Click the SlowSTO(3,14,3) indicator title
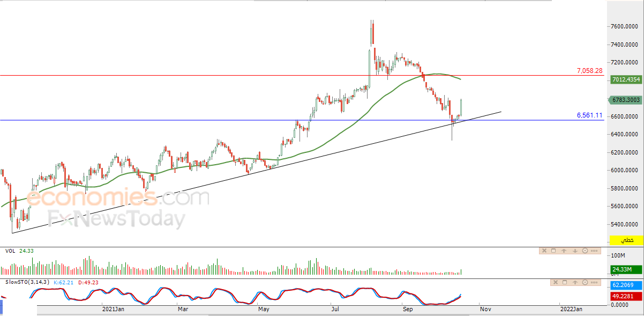This screenshot has height=316, width=644. (x=28, y=282)
